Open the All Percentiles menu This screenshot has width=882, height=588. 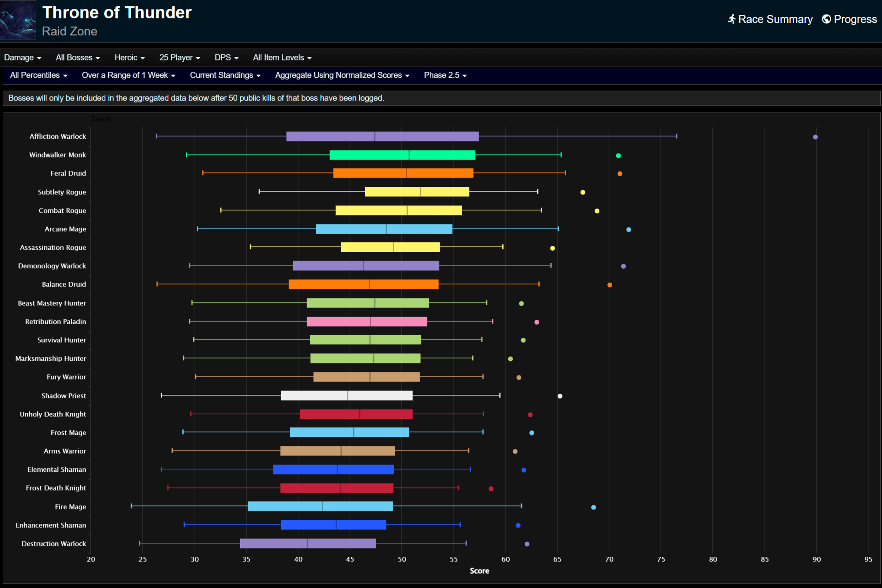pyautogui.click(x=38, y=75)
